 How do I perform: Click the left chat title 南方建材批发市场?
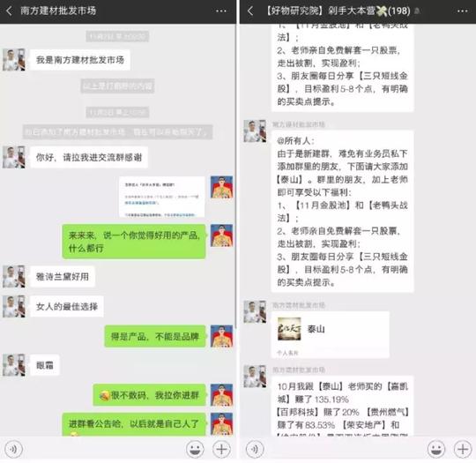(58, 11)
